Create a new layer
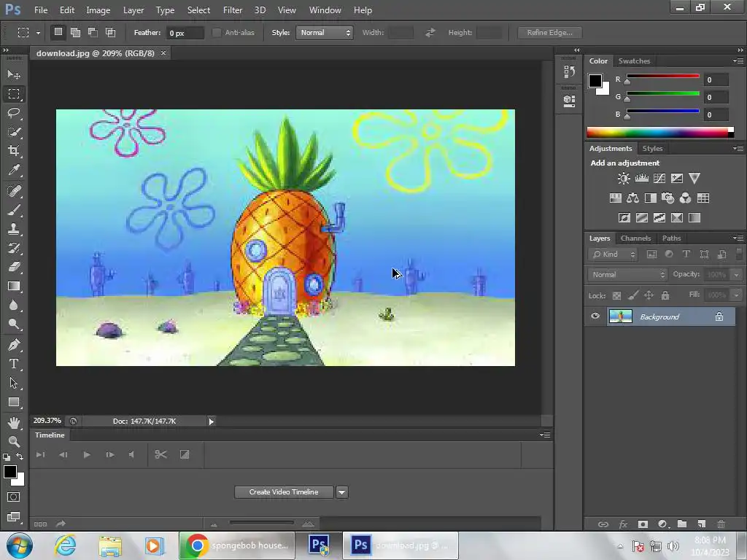Image resolution: width=747 pixels, height=560 pixels. pos(702,524)
